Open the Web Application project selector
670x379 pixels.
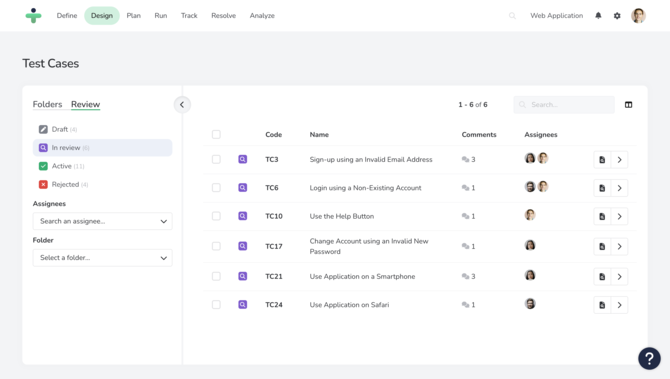coord(556,16)
